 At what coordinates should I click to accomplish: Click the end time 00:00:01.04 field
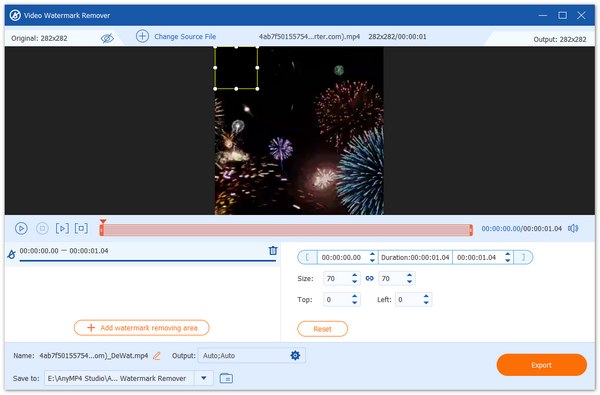(477, 258)
